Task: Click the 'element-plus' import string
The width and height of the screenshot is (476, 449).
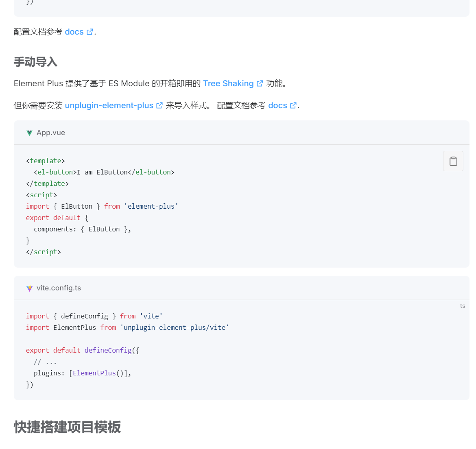Action: pyautogui.click(x=151, y=206)
